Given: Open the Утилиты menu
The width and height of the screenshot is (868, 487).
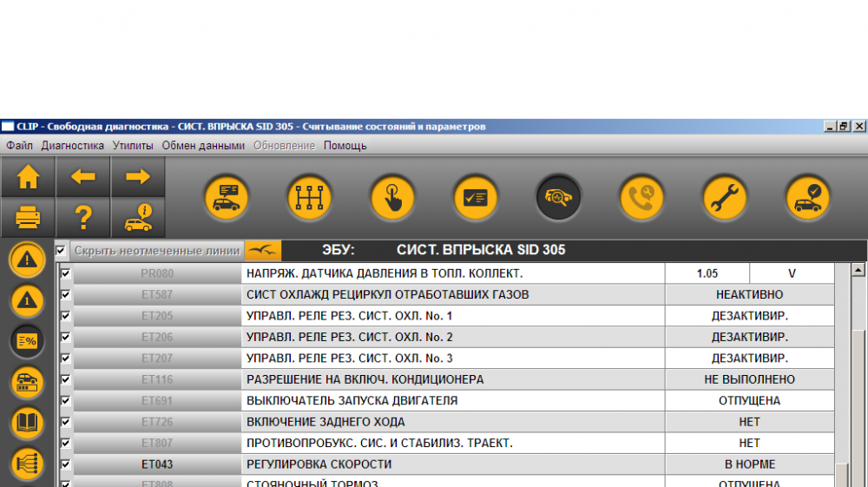Looking at the screenshot, I should [133, 146].
